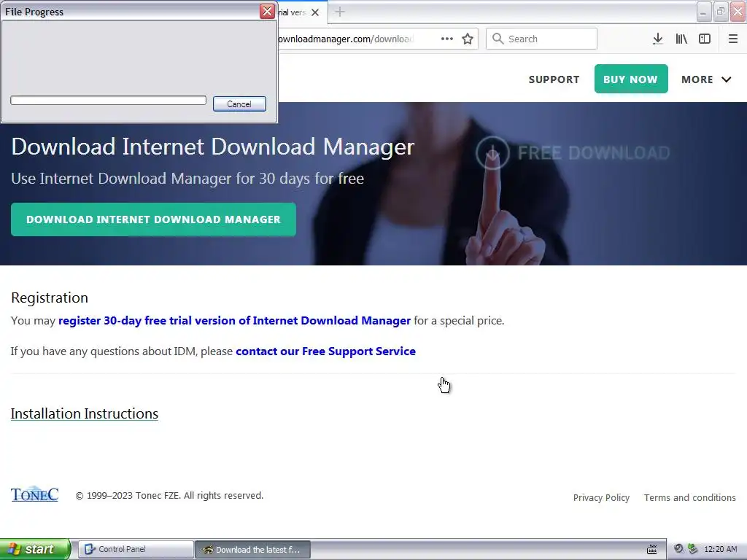Open Installation Instructions link

pyautogui.click(x=85, y=414)
